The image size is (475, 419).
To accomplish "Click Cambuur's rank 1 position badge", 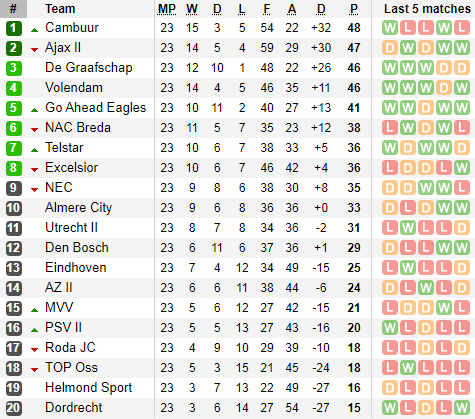I will click(x=14, y=28).
